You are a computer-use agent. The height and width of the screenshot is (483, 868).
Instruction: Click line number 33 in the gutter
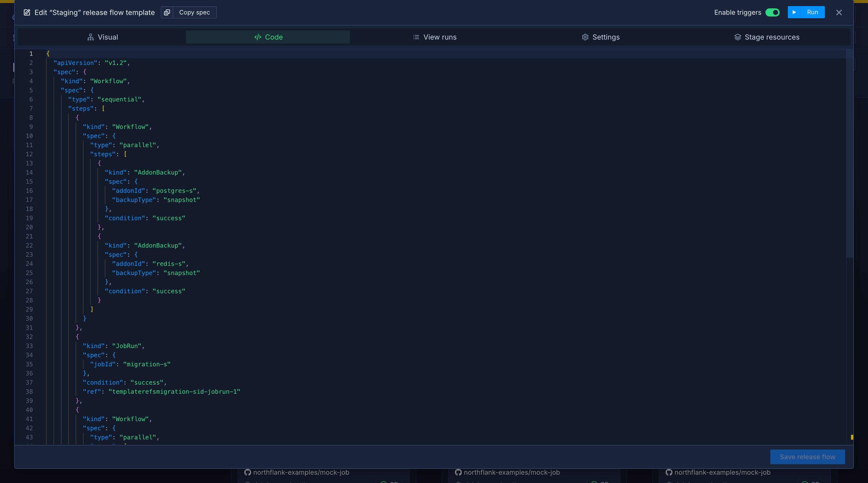[x=29, y=346]
